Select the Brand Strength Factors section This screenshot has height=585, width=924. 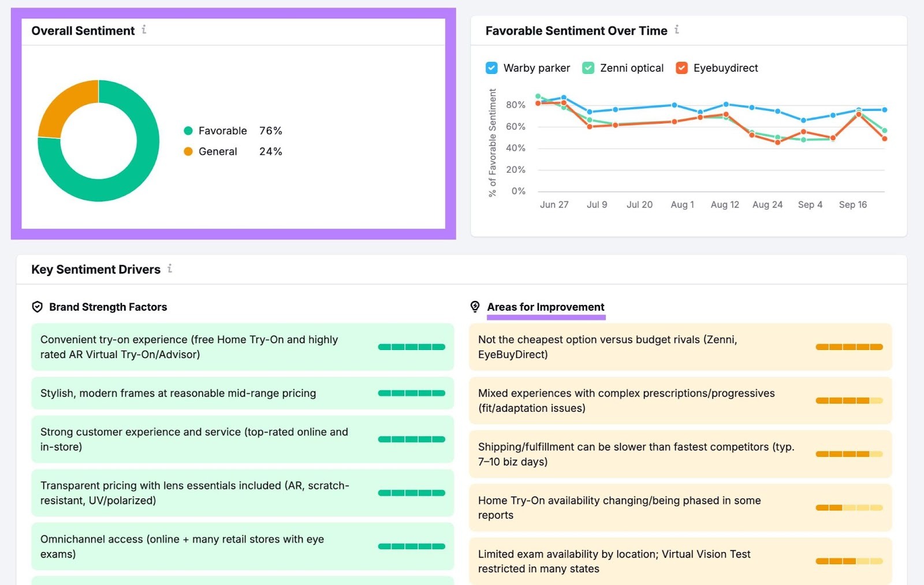pos(109,307)
